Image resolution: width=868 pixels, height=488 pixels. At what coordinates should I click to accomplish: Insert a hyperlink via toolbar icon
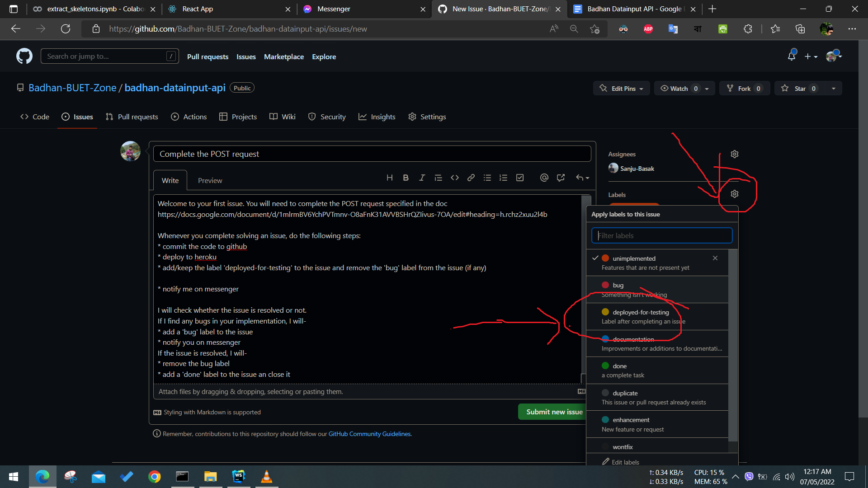pos(471,178)
